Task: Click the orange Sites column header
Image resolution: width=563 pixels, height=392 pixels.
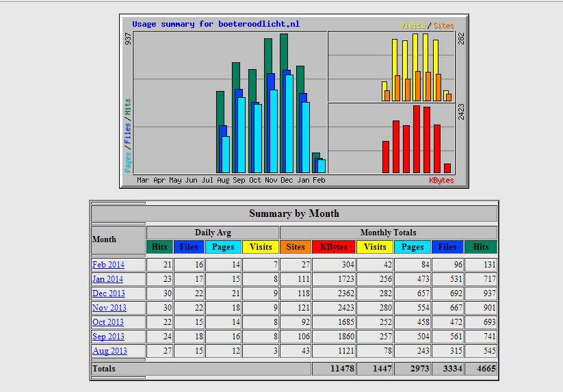Action: pyautogui.click(x=296, y=247)
